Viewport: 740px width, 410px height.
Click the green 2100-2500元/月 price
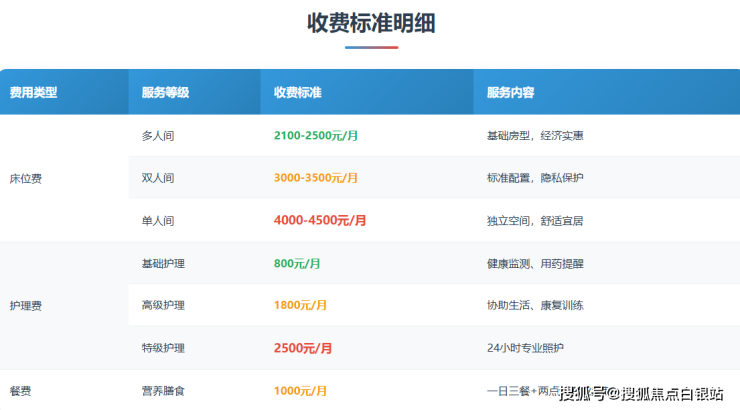(315, 135)
